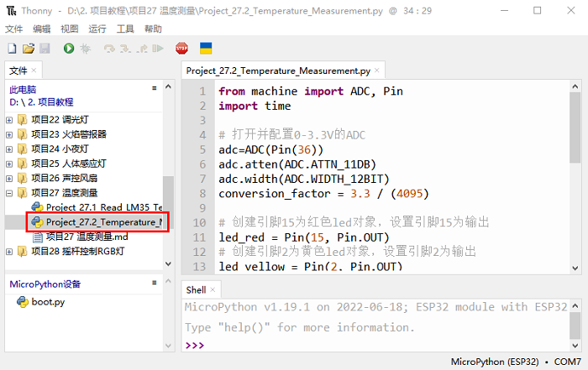Click the open file folder icon
Viewport: 588px width, 370px height.
[x=29, y=49]
